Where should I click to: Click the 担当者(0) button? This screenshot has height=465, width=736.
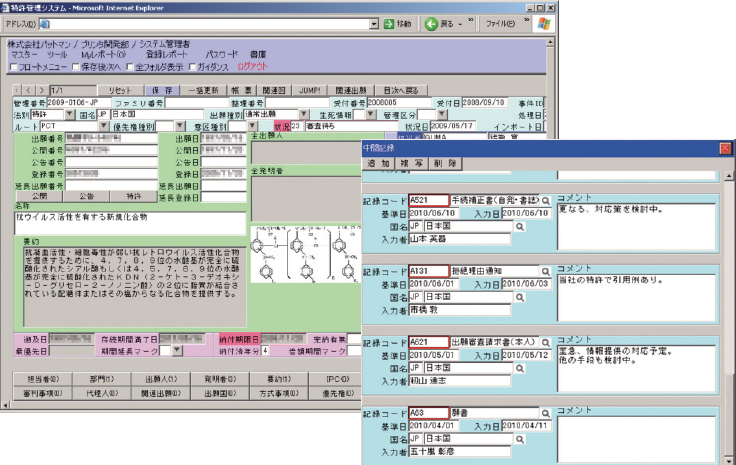click(43, 379)
